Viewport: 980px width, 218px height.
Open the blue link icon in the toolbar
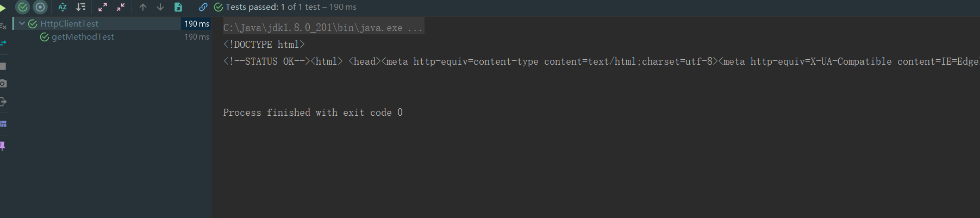(x=203, y=7)
